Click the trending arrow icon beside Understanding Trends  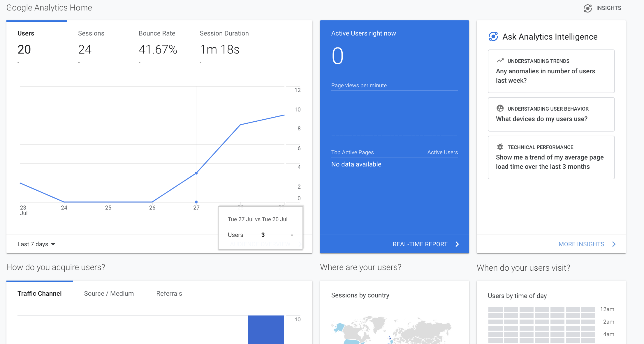[x=500, y=61]
